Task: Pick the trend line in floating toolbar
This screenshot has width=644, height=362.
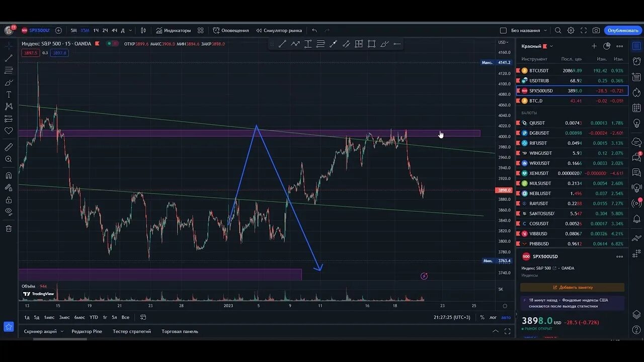Action: tap(282, 44)
